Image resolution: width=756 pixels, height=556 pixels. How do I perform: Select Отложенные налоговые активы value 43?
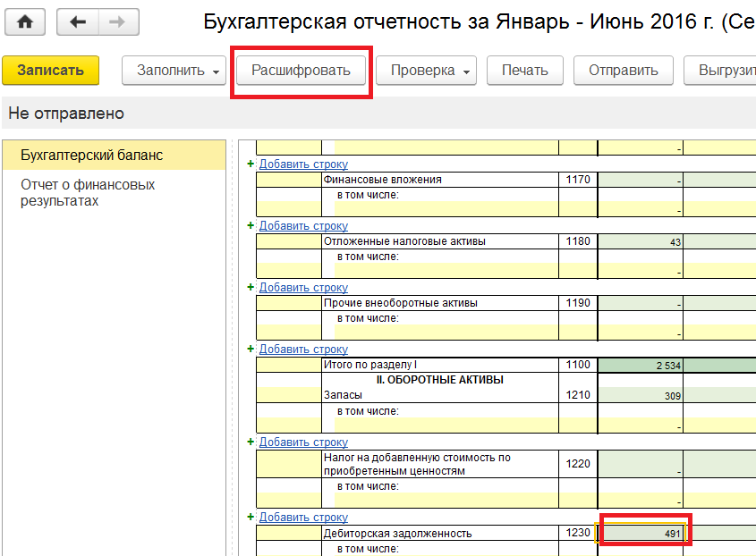coord(641,242)
